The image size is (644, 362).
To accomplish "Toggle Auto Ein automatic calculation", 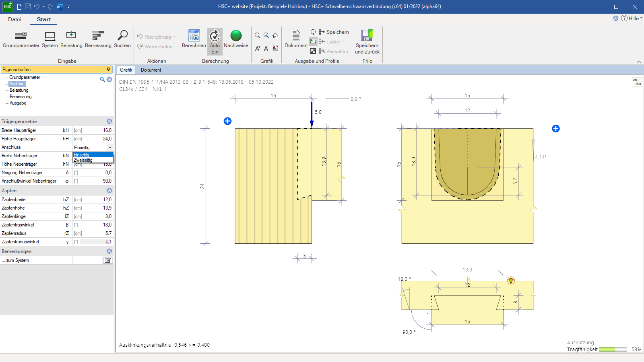I will coord(215,41).
